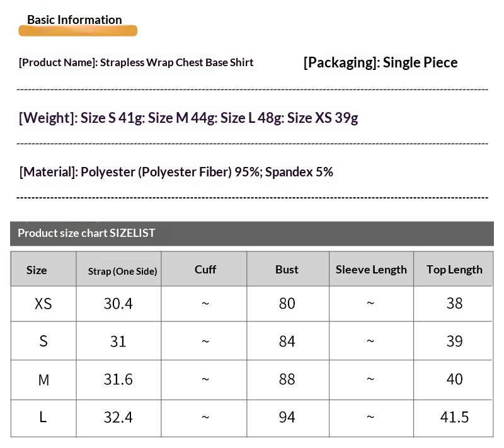504x448 pixels.
Task: Select the Sleeve Length column header
Action: [371, 270]
